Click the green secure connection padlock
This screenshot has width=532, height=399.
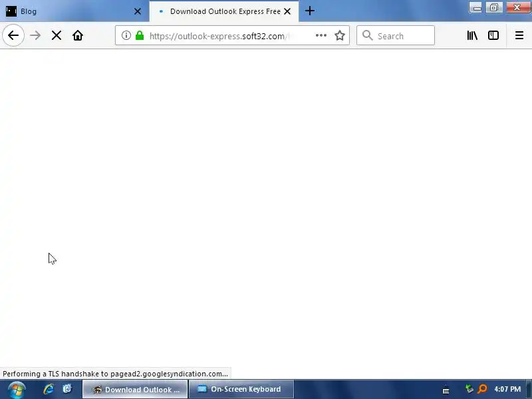[x=140, y=35]
